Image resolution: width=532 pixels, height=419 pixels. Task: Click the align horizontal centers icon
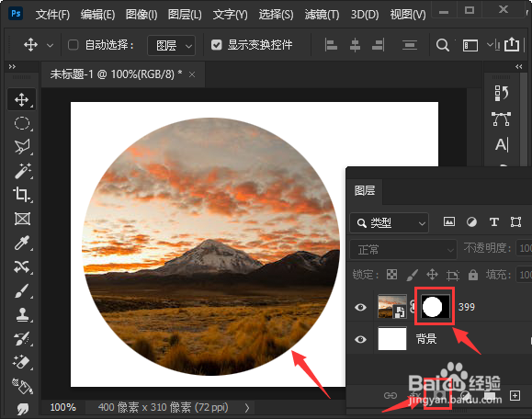(x=355, y=45)
